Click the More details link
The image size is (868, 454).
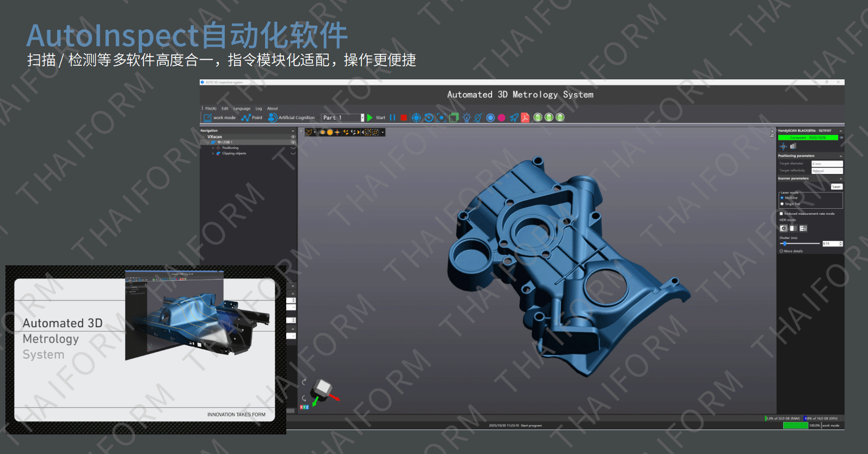tap(793, 251)
